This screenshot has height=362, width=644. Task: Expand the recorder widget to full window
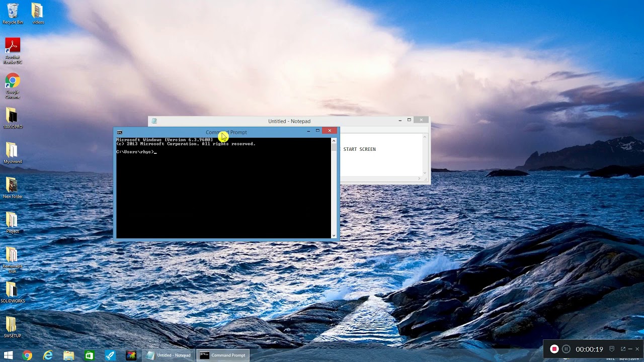(623, 349)
